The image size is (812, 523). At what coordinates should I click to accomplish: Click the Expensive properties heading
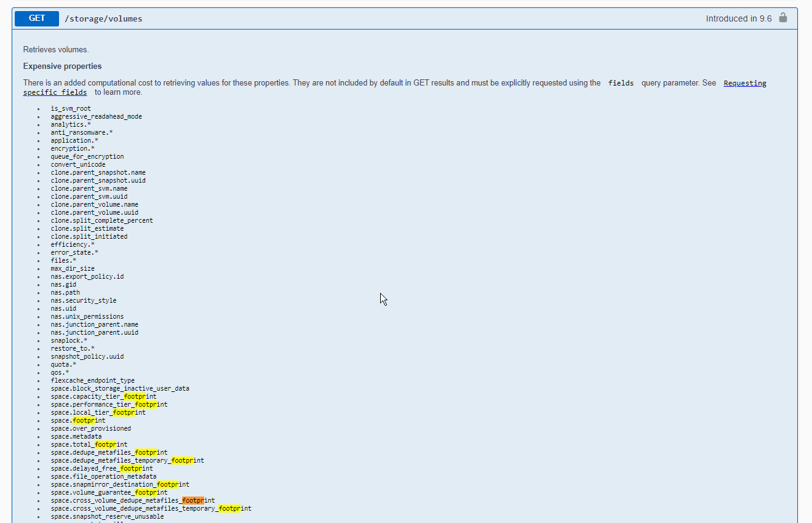[x=63, y=66]
